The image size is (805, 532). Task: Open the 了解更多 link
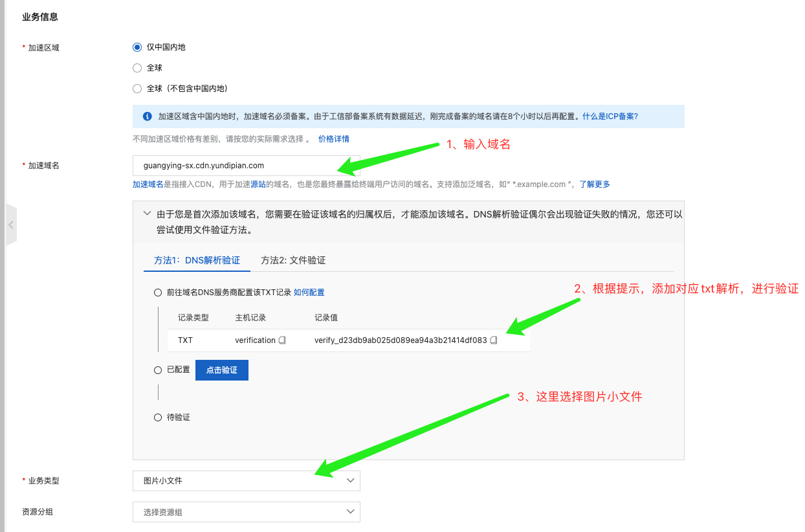click(x=594, y=184)
